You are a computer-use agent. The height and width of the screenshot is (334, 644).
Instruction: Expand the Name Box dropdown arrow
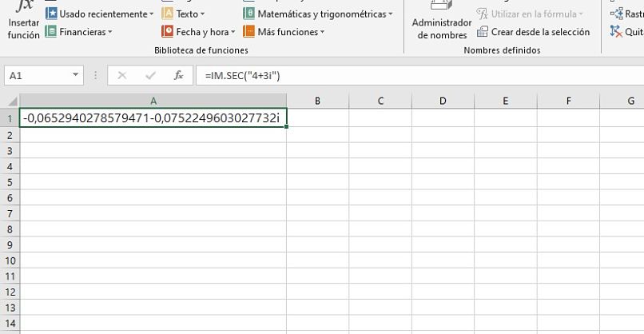click(x=76, y=75)
